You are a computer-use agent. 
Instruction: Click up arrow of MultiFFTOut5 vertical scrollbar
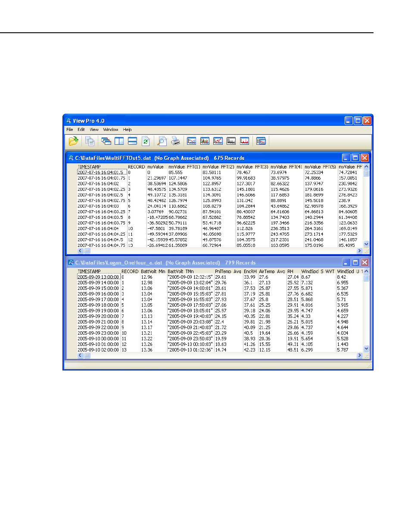(x=366, y=167)
